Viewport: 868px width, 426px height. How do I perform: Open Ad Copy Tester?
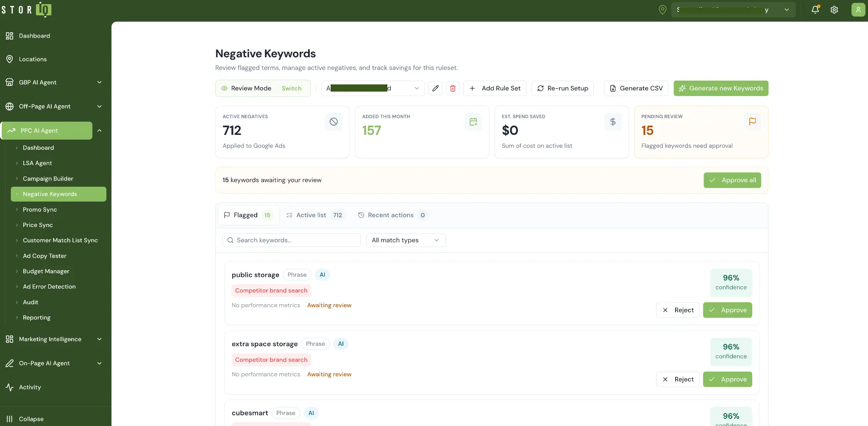coord(45,256)
